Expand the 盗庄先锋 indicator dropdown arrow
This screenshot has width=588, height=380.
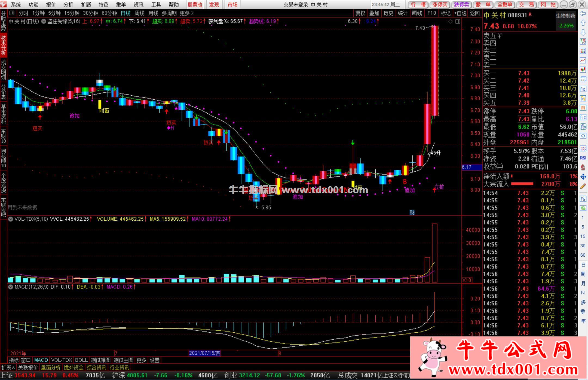tap(44, 21)
